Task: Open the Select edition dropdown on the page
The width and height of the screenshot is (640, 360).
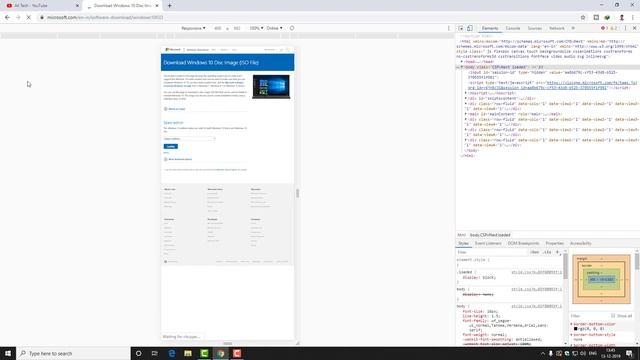Action: pos(189,139)
